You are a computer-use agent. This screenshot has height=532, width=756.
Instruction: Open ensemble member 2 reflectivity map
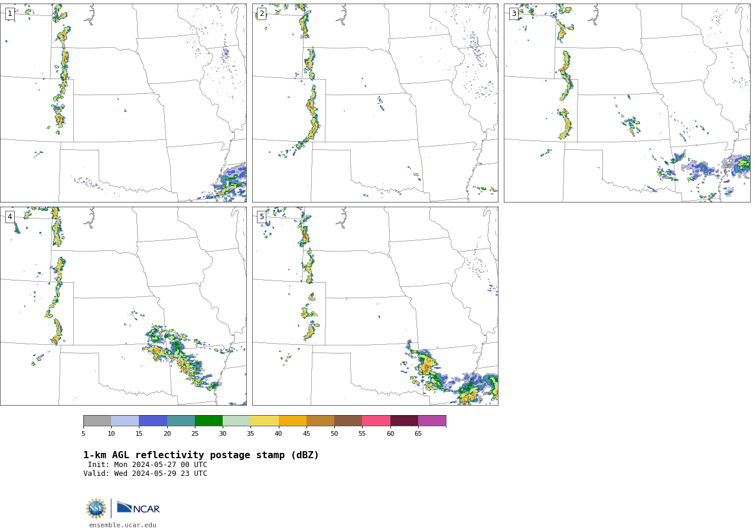[x=375, y=103]
